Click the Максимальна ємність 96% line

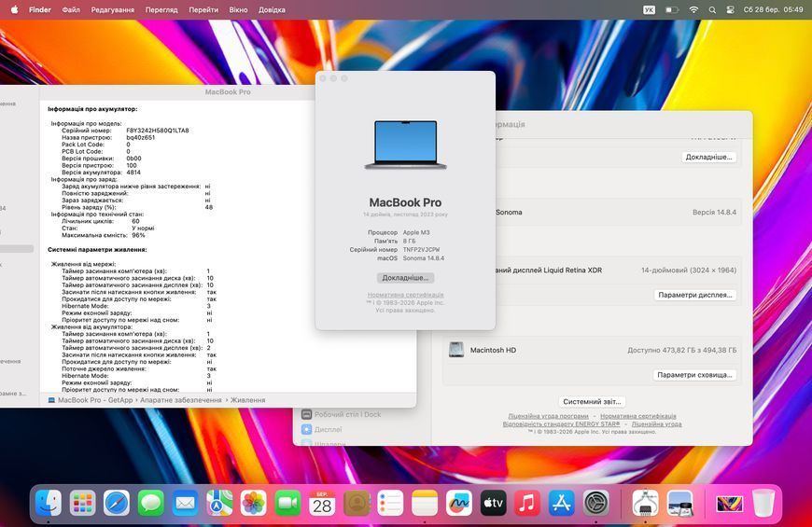coord(103,235)
